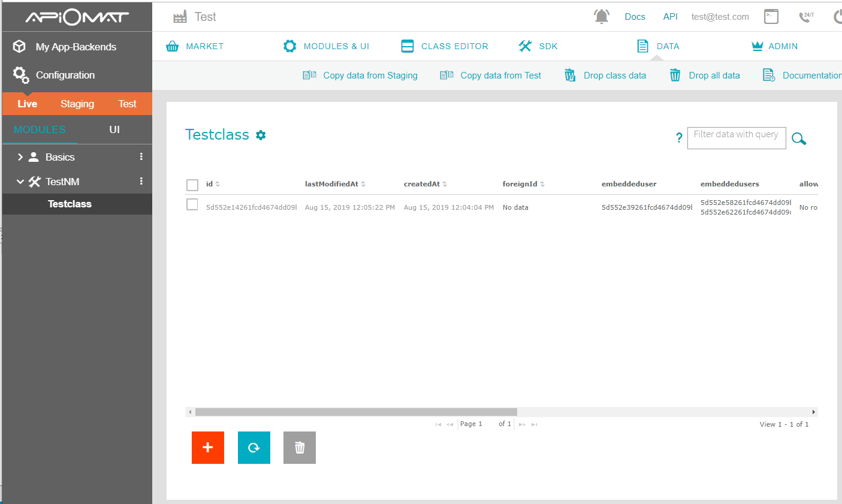Screen dimensions: 842x504
Task: Open the console window icon in header
Action: tap(771, 17)
